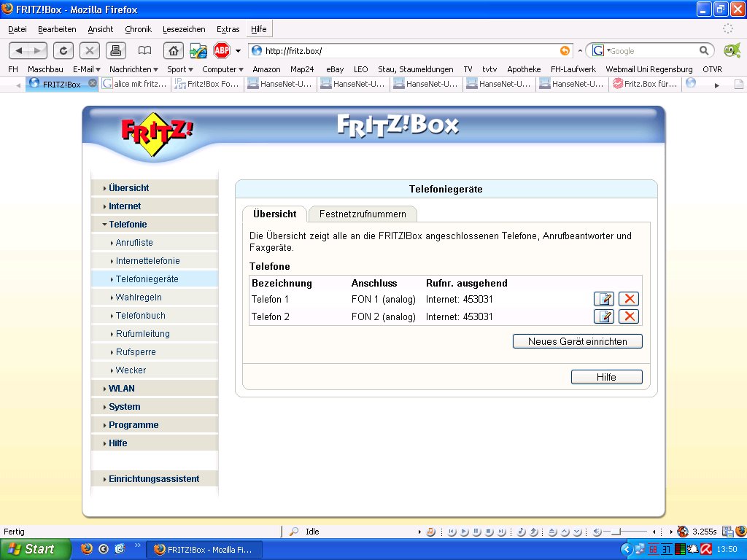Adjust the volume slider in status bar
This screenshot has width=747, height=560.
[x=616, y=532]
